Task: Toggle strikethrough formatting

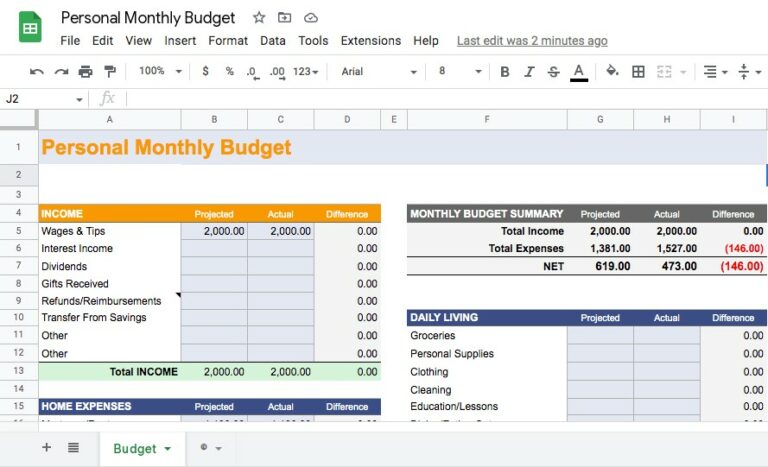Action: pos(553,72)
